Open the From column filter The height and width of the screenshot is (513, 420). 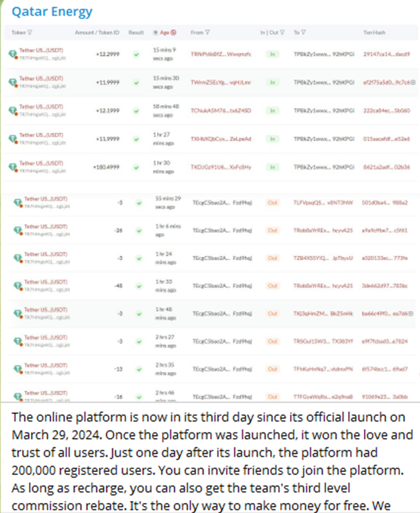(x=207, y=33)
